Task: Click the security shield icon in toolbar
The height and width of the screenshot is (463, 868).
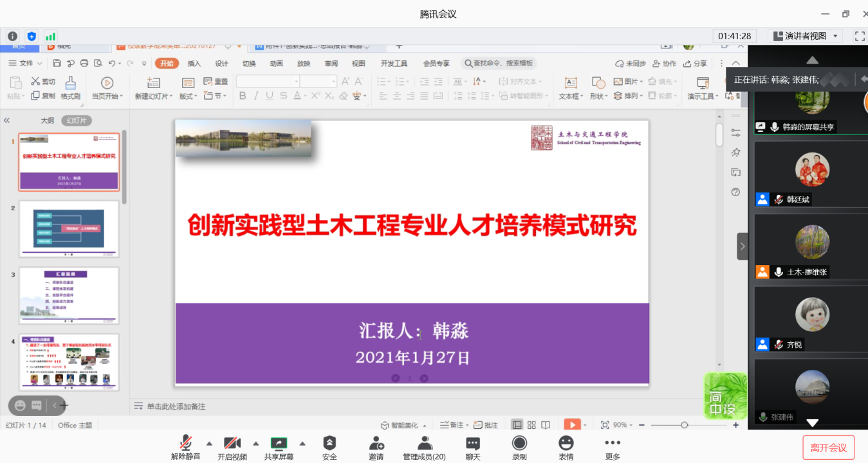Action: [x=329, y=443]
